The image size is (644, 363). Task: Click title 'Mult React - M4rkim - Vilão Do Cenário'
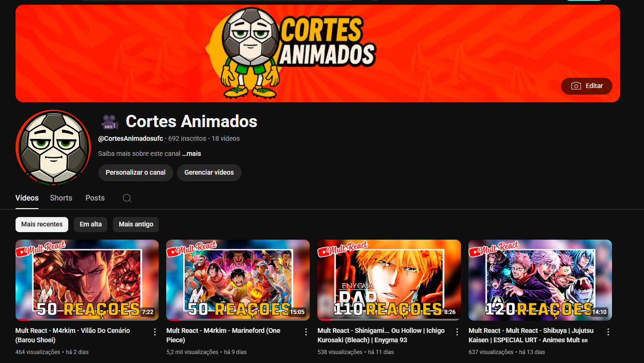coord(72,335)
